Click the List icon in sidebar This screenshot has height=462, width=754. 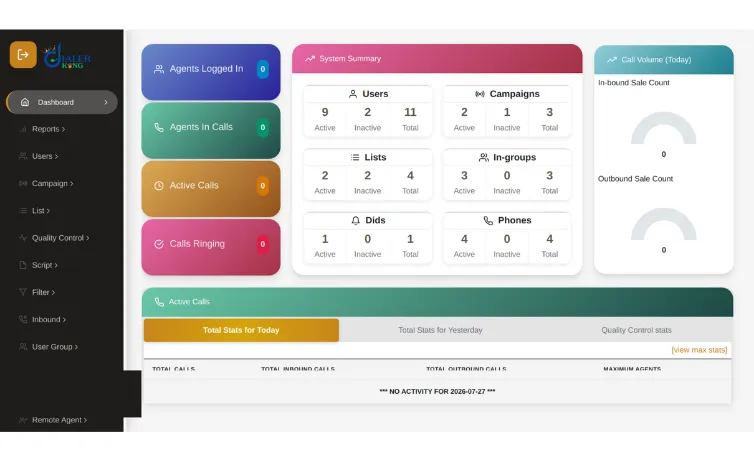coord(23,211)
